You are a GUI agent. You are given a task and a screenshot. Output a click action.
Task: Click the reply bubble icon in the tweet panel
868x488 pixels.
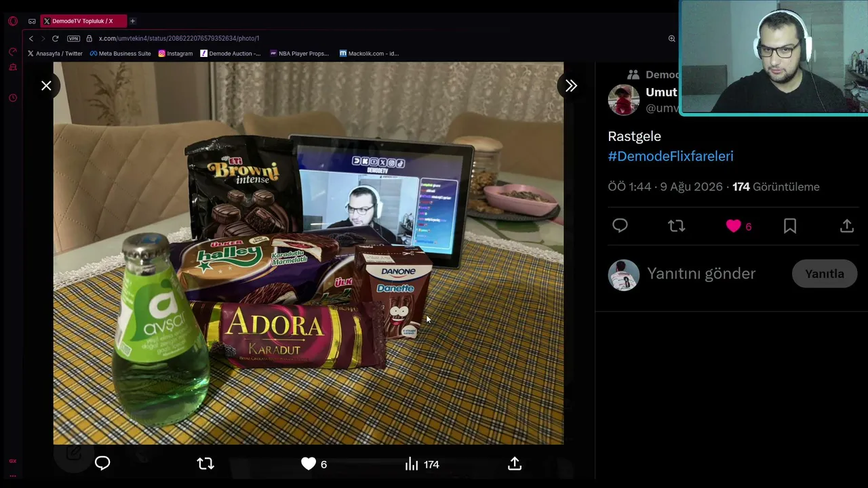click(620, 226)
